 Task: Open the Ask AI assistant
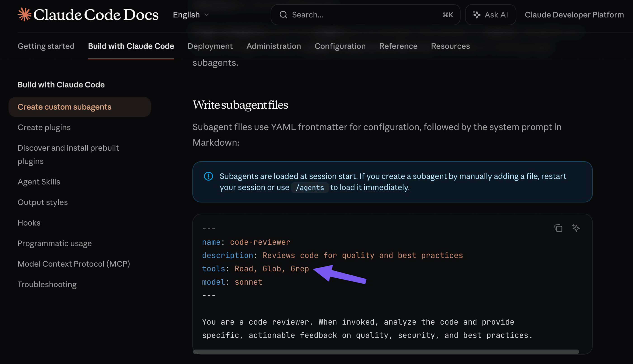[x=490, y=15]
